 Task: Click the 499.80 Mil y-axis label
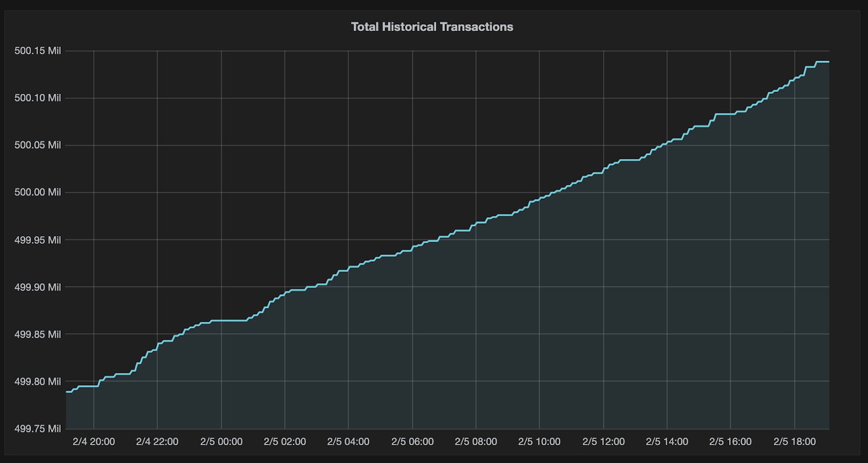point(37,381)
